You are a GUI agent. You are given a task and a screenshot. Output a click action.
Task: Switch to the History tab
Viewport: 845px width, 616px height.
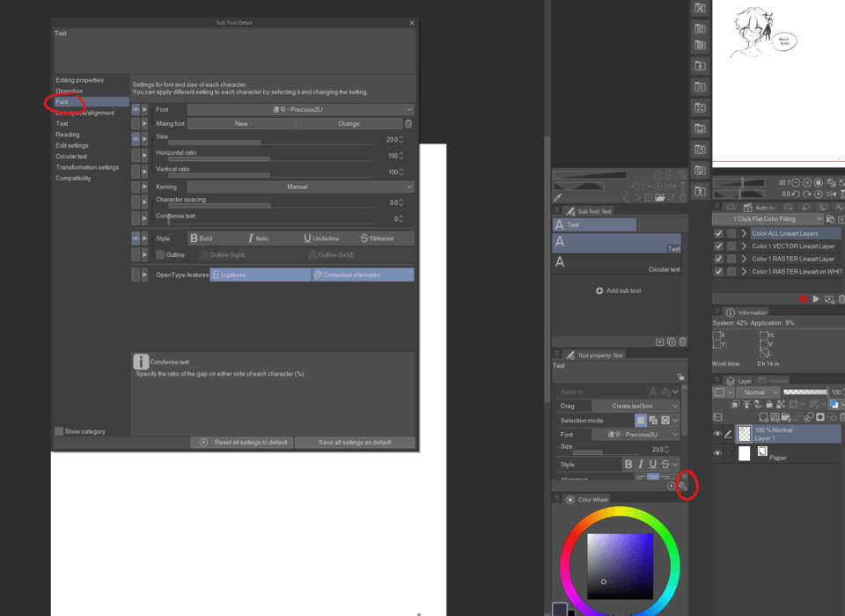(x=774, y=381)
